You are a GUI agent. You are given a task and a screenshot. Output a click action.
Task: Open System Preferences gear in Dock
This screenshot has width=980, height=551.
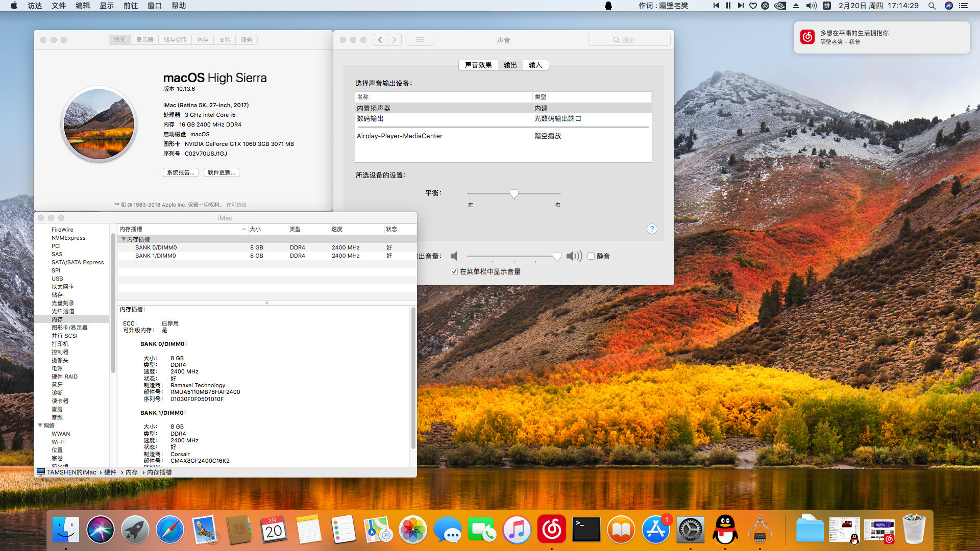691,530
